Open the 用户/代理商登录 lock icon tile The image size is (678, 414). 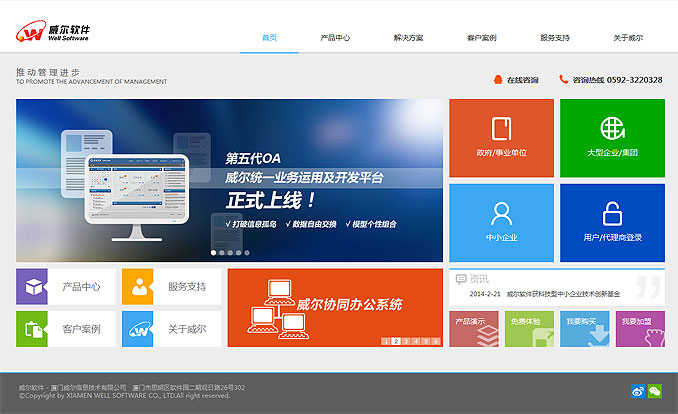tap(611, 221)
